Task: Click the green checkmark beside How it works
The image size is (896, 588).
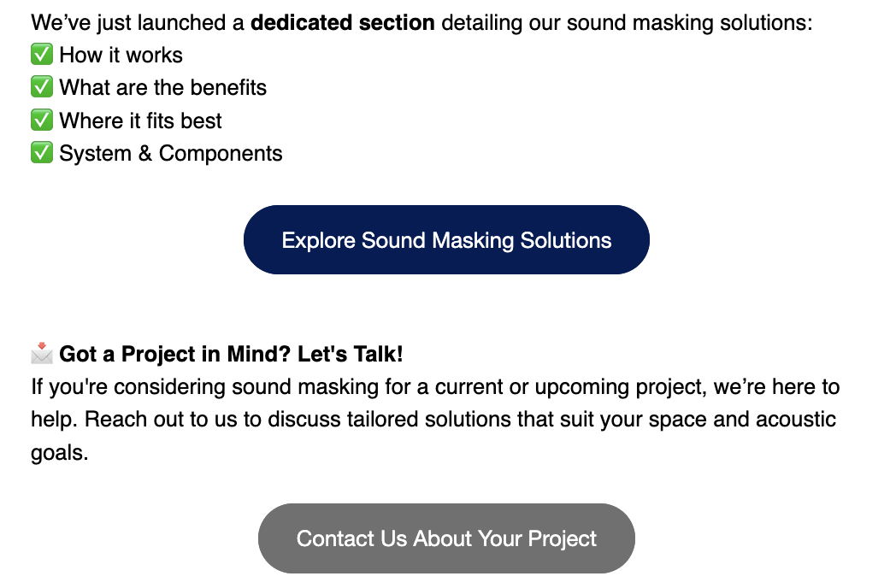Action: tap(42, 56)
